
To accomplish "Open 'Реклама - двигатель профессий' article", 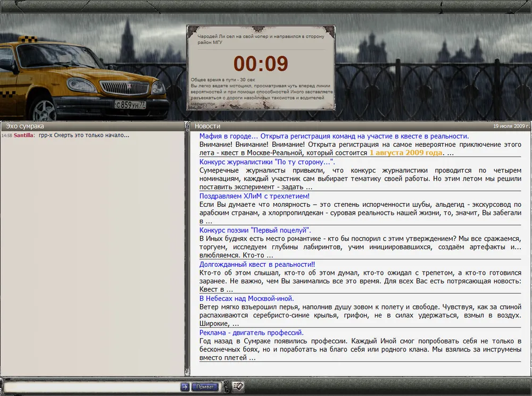I will tap(251, 333).
